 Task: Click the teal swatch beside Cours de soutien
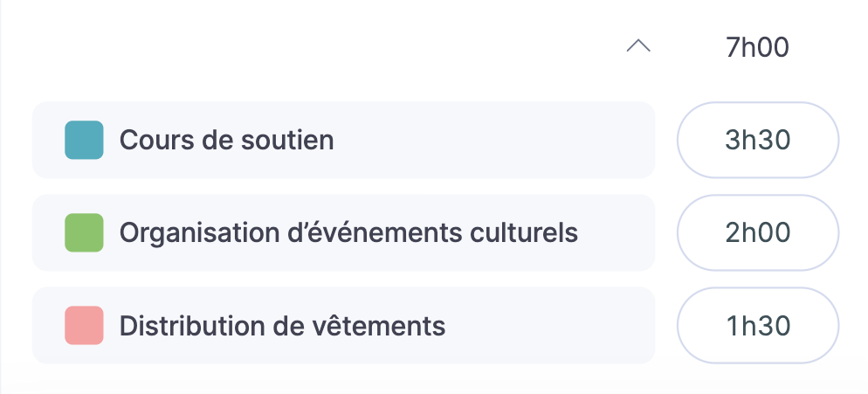[84, 140]
